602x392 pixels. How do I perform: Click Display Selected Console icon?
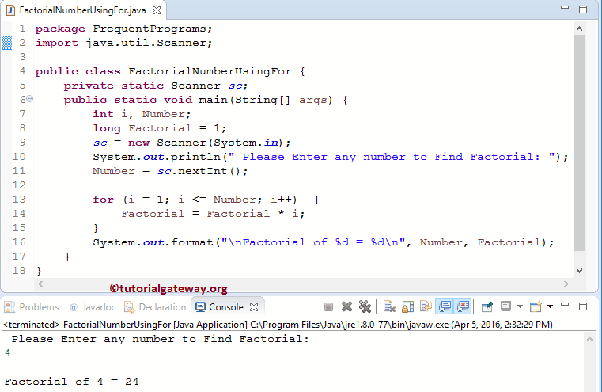tap(506, 306)
